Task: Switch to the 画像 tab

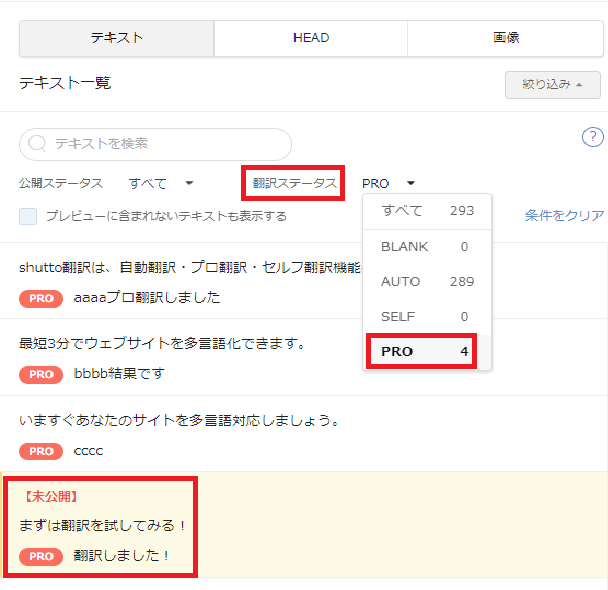Action: tap(506, 38)
